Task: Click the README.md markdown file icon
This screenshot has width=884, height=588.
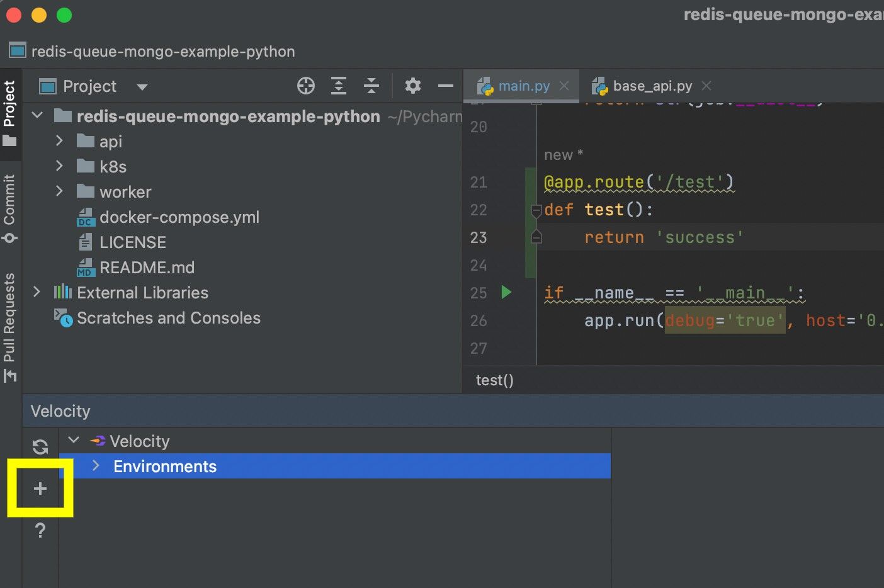Action: [x=86, y=268]
